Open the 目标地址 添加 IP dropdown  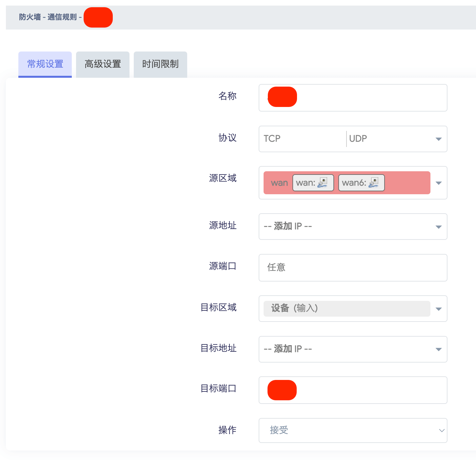coord(353,349)
